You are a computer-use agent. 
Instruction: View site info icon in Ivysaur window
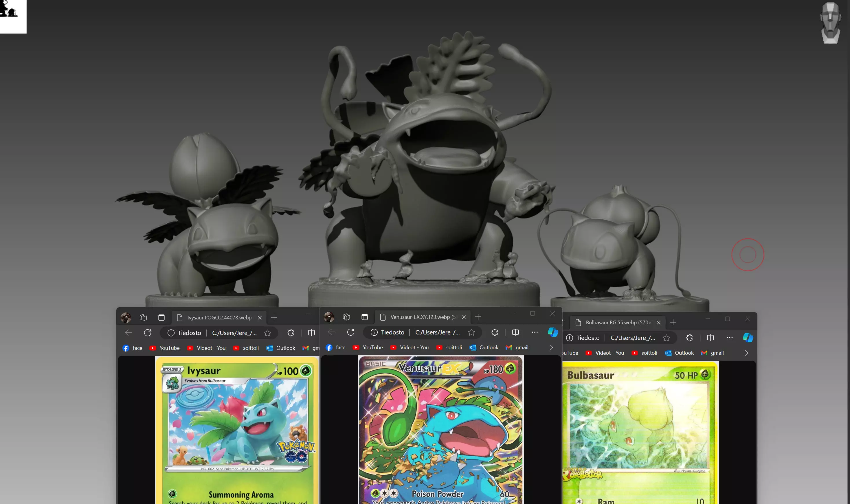click(171, 333)
